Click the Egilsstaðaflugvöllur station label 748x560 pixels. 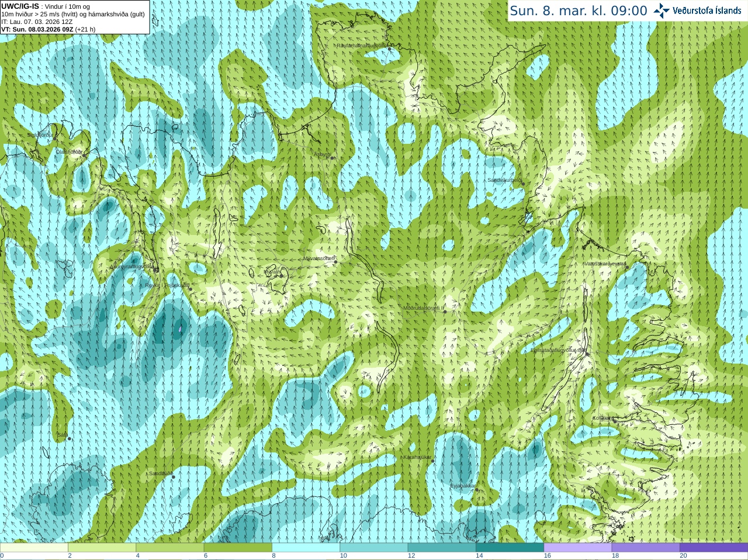coord(557,350)
